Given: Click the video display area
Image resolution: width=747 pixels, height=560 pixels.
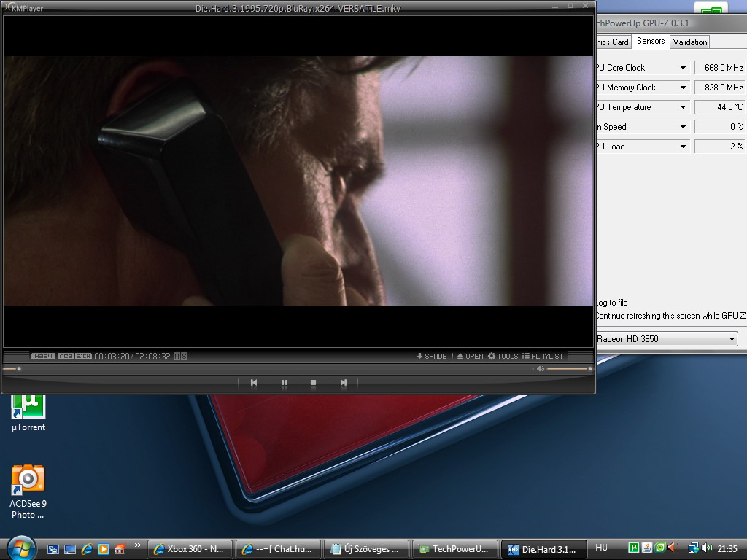Looking at the screenshot, I should click(x=298, y=181).
